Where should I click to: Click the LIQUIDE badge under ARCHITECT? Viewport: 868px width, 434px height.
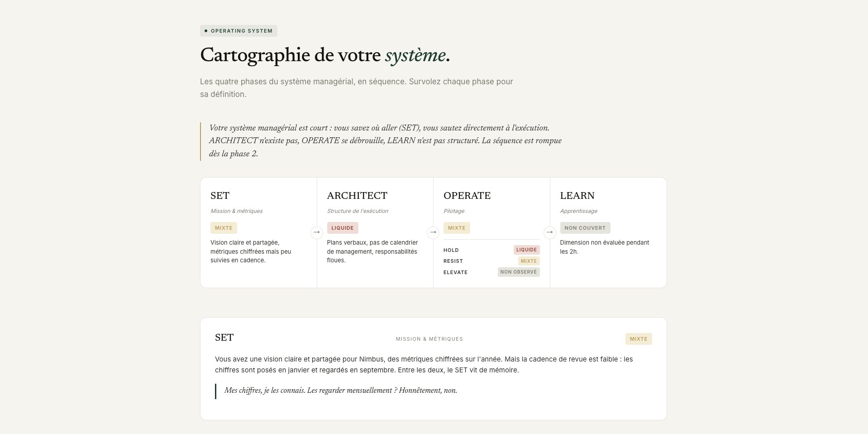pyautogui.click(x=343, y=228)
